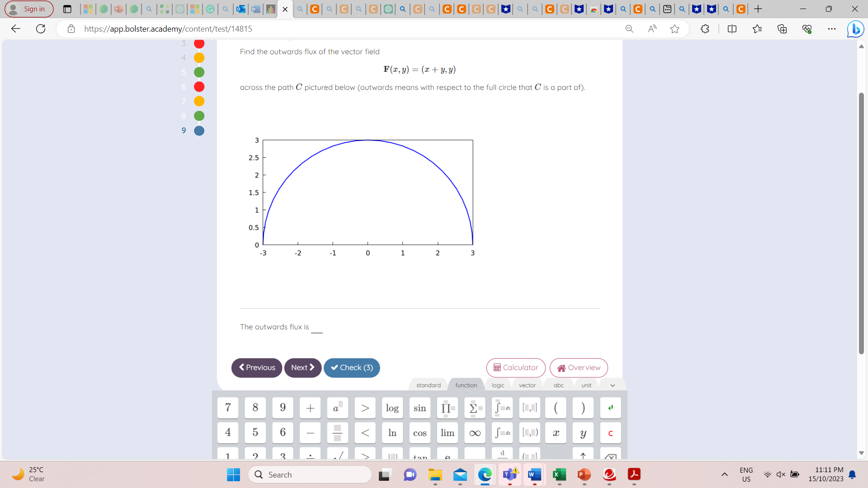Click the product Pi symbol key

447,408
